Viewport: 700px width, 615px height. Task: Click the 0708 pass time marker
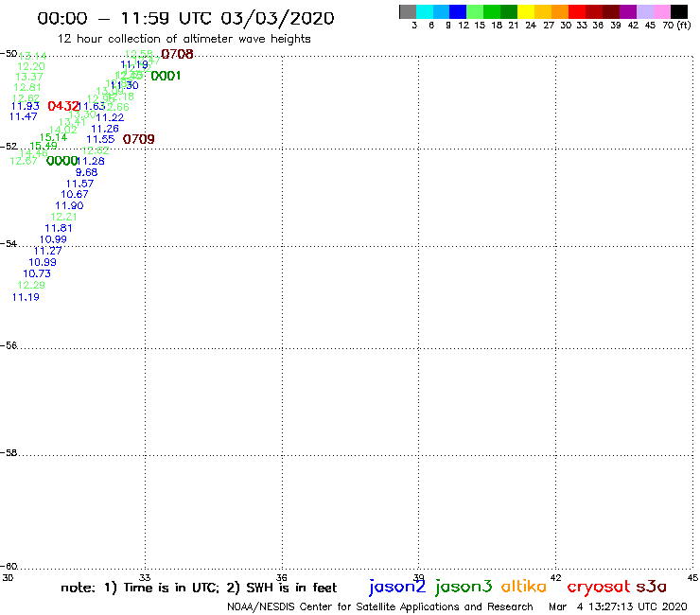coord(177,54)
